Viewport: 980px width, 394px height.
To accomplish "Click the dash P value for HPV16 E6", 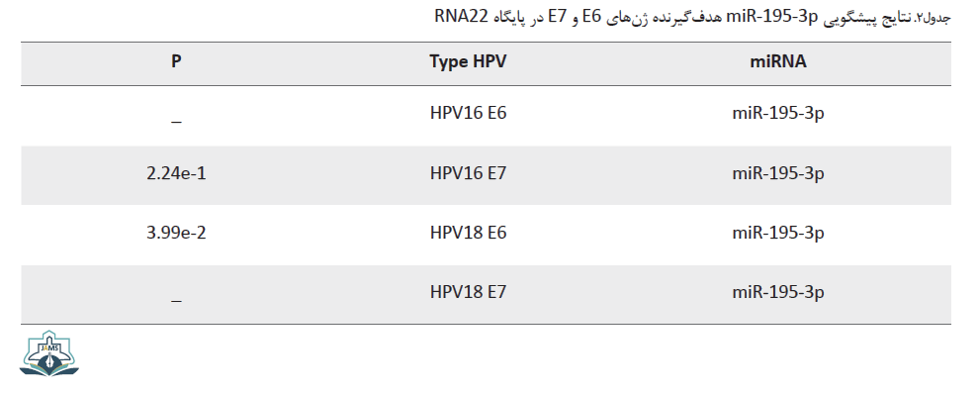I will pyautogui.click(x=176, y=122).
